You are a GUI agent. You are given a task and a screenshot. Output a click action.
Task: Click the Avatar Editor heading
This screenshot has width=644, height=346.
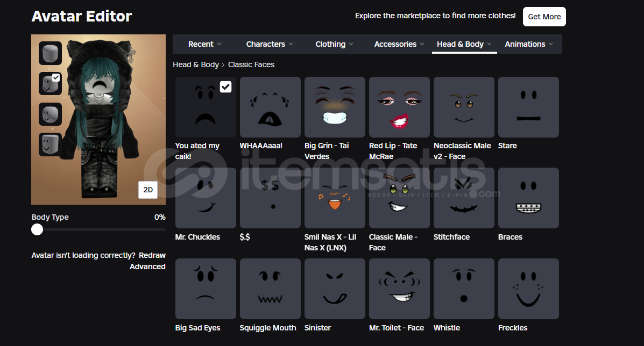82,17
